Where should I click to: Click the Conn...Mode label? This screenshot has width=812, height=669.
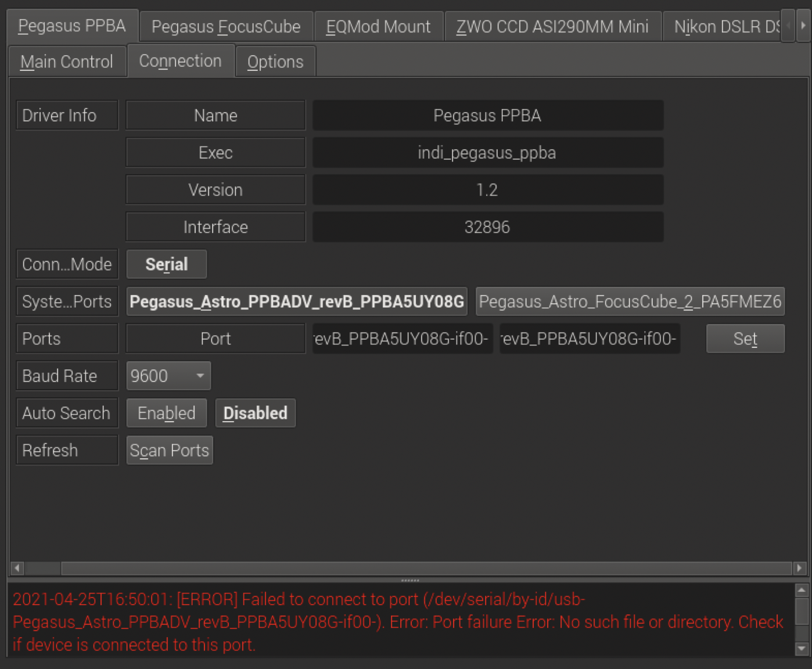pos(67,264)
